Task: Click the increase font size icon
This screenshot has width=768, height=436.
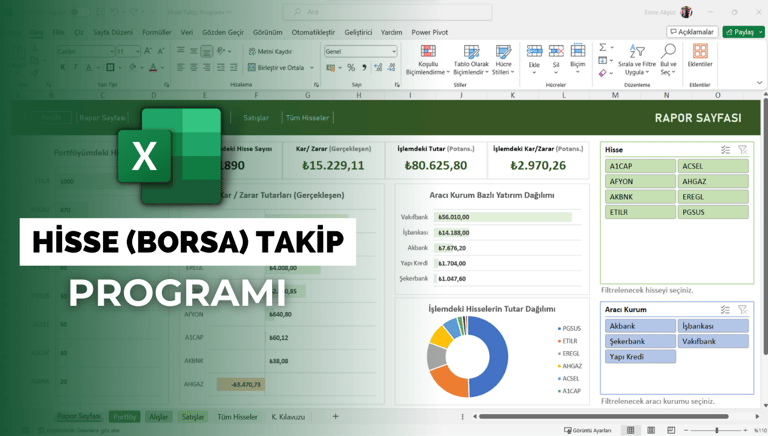Action: [x=148, y=51]
